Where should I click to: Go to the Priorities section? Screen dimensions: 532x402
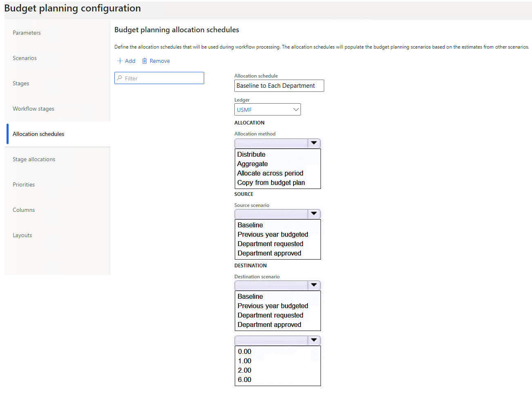tap(24, 184)
